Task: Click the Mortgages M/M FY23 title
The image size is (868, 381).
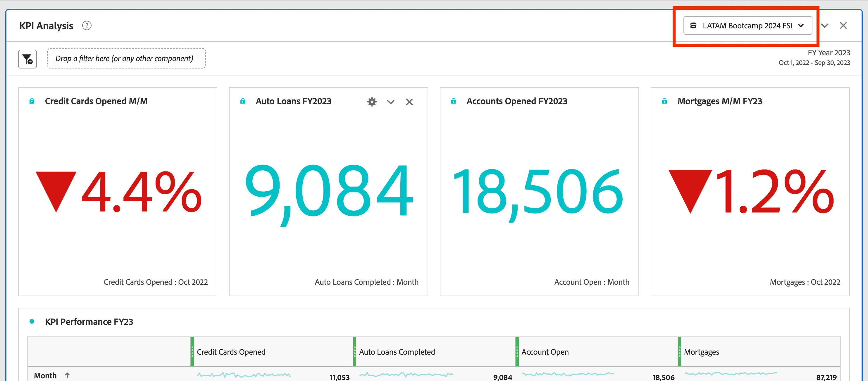Action: tap(720, 101)
